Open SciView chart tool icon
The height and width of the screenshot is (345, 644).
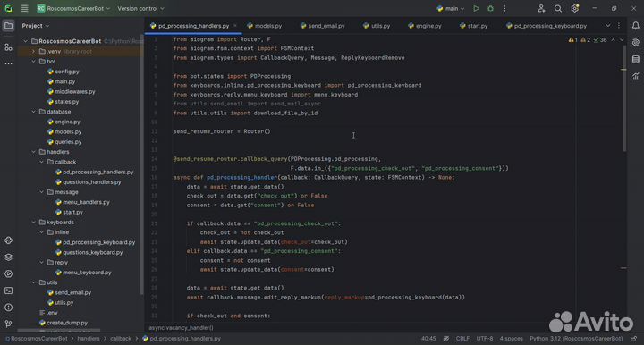(635, 76)
